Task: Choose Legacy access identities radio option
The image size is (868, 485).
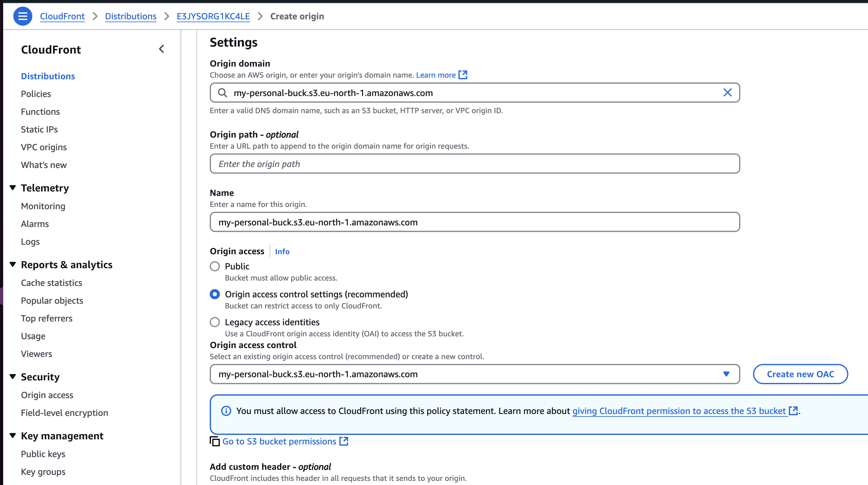Action: (215, 322)
